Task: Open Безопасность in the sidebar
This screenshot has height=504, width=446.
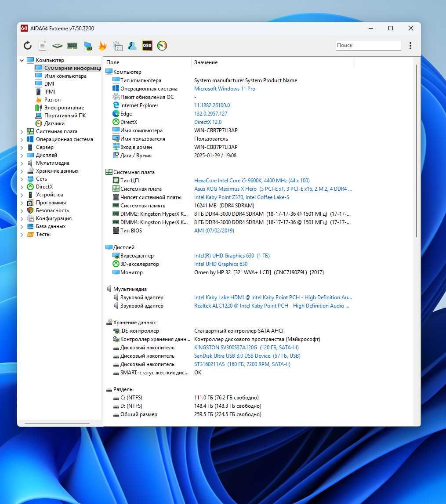Action: pyautogui.click(x=48, y=210)
